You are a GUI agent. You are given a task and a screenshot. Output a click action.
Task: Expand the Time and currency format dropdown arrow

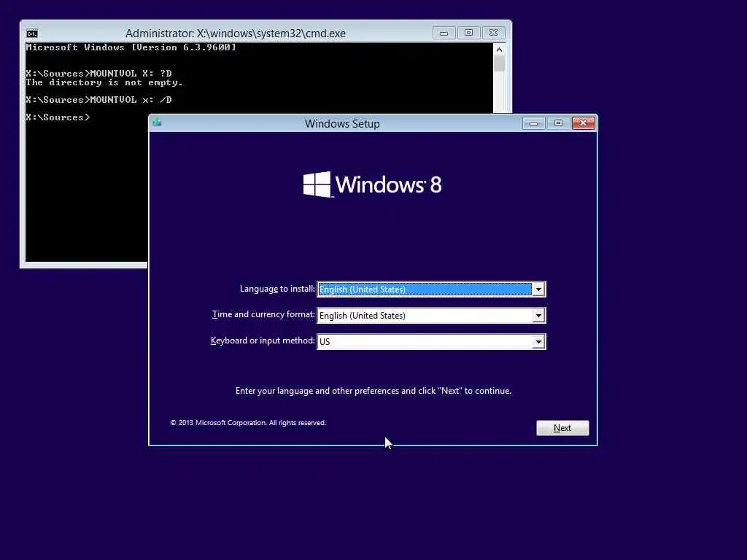(538, 315)
